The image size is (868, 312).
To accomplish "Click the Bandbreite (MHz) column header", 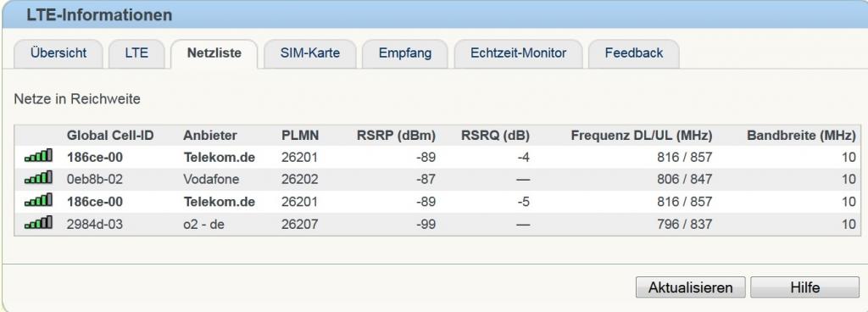I will pyautogui.click(x=801, y=136).
